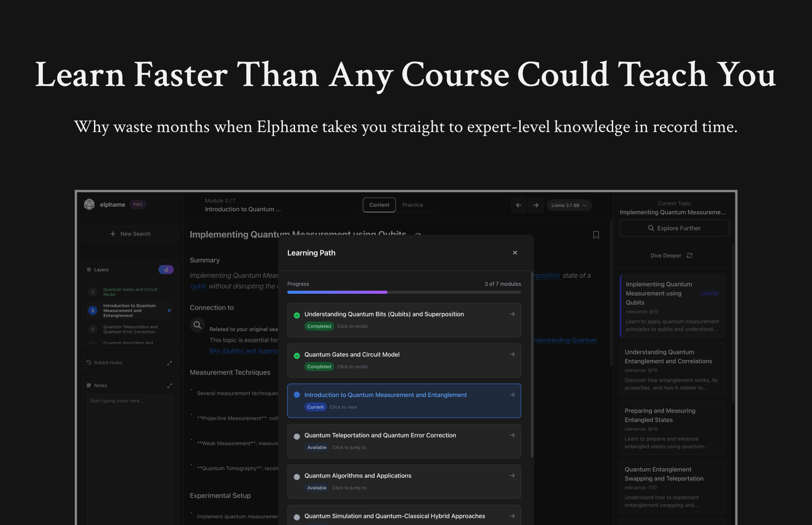Click the Dive Deeper panel scrollbar

733,324
